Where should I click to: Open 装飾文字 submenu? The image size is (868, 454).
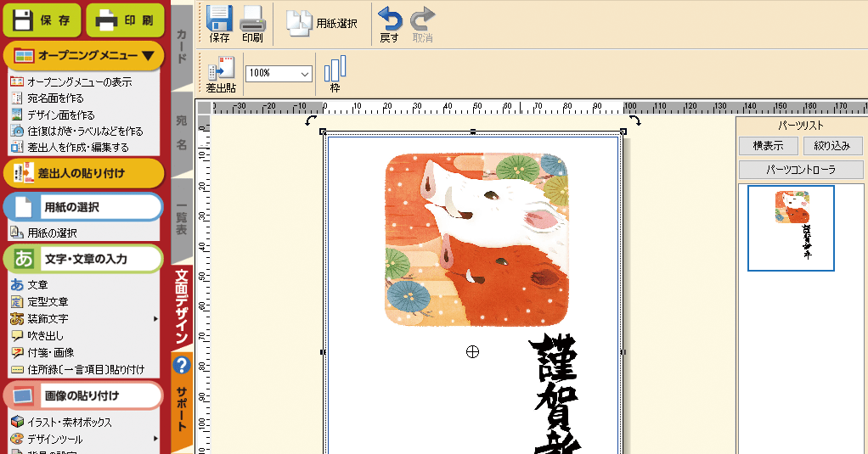tap(48, 319)
